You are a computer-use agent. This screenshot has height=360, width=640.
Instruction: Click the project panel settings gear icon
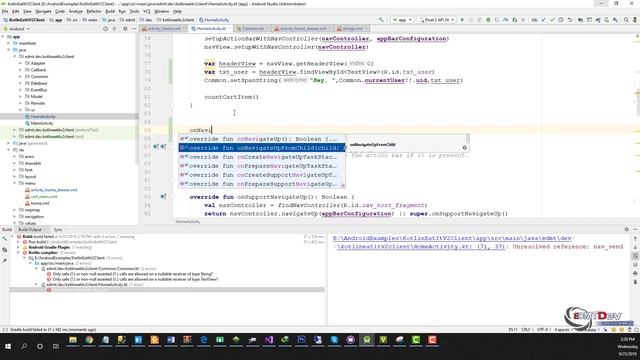tap(125, 29)
